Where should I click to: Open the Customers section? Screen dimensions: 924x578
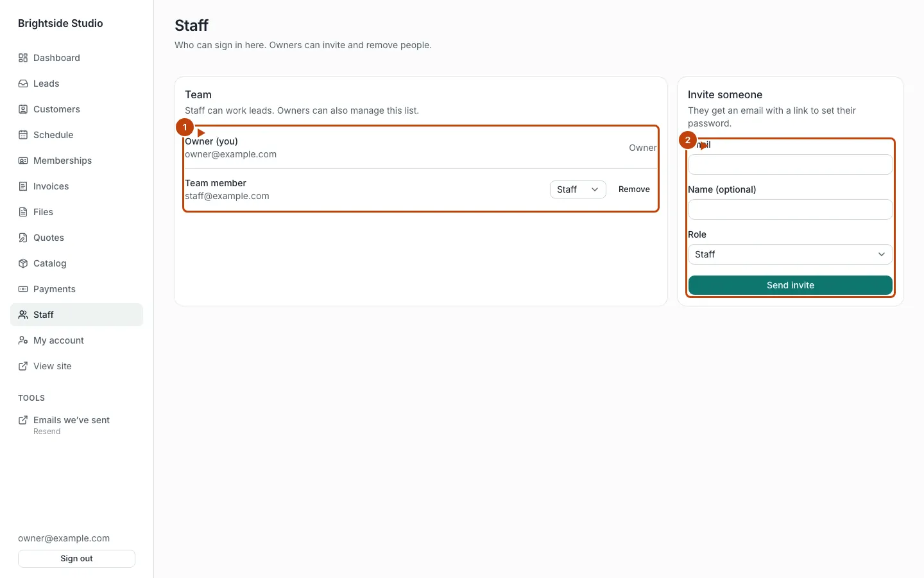click(x=76, y=109)
